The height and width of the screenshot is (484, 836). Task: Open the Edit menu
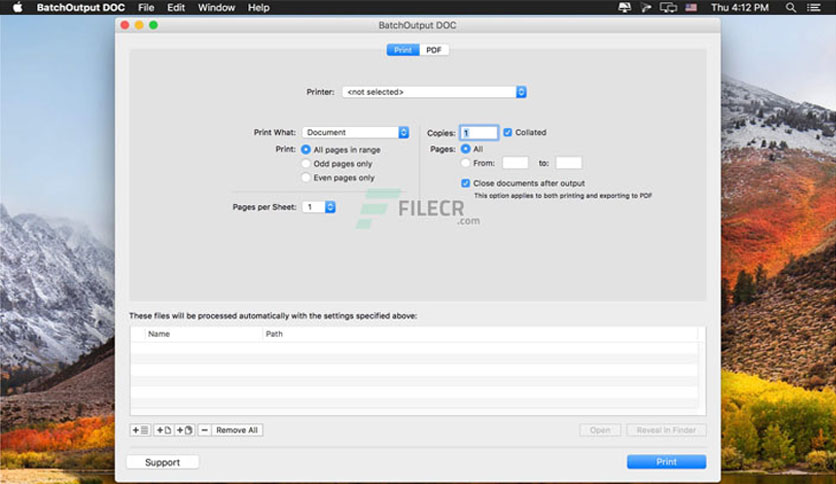(x=176, y=7)
